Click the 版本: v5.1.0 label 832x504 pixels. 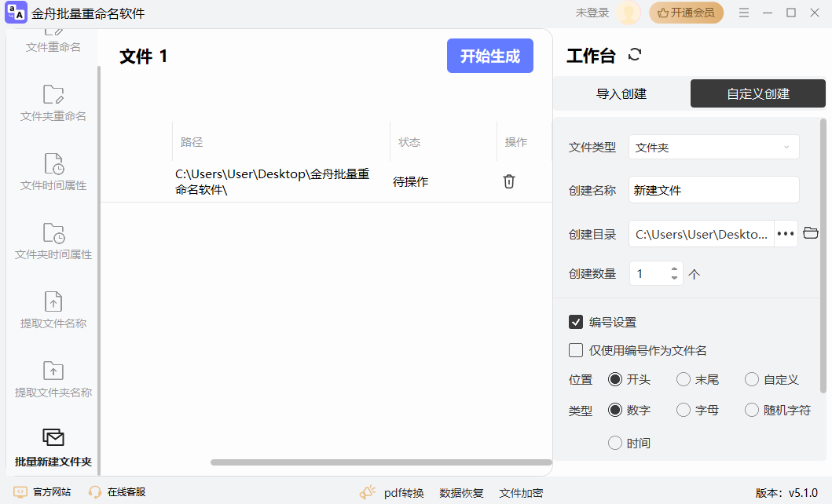786,493
